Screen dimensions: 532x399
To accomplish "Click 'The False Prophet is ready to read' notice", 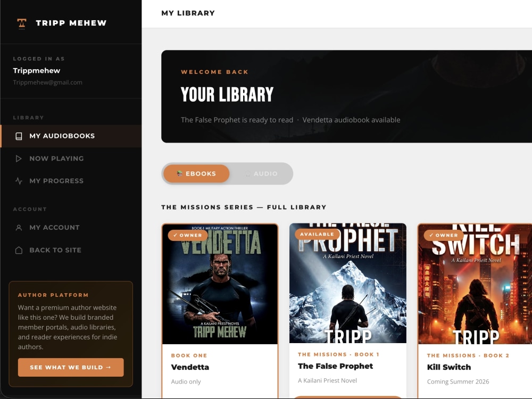I will (237, 120).
